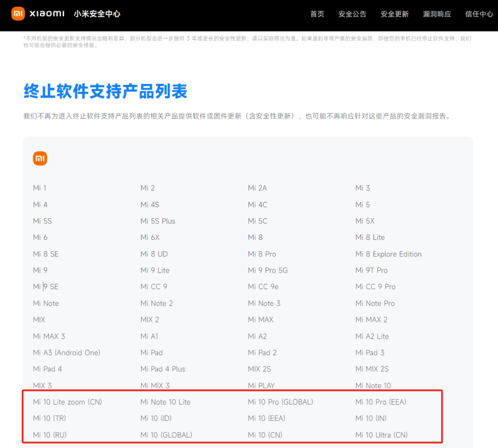498x448 pixels.
Task: Select the Mi CC 9 Pro entry
Action: click(x=375, y=287)
